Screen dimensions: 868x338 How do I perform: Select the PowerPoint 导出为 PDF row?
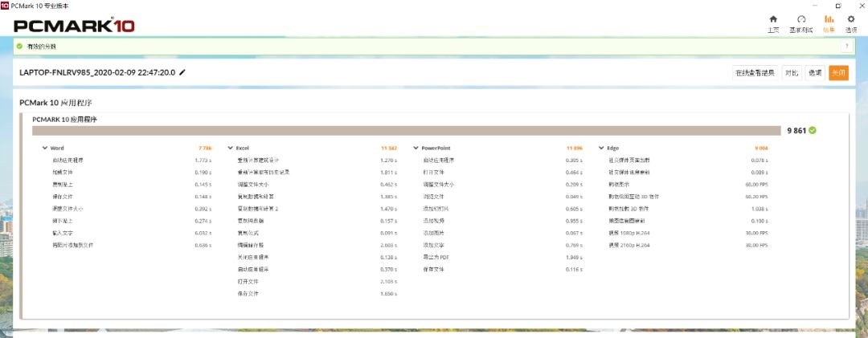click(502, 258)
